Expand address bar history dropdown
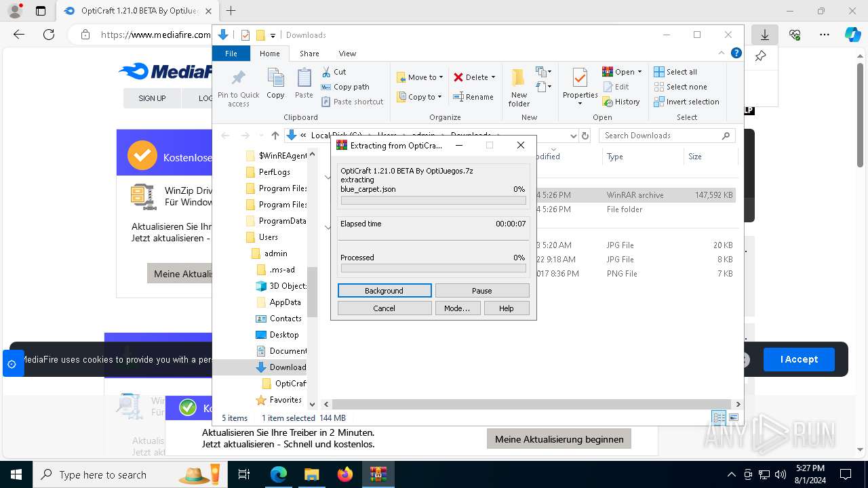This screenshot has height=488, width=868. pyautogui.click(x=574, y=136)
